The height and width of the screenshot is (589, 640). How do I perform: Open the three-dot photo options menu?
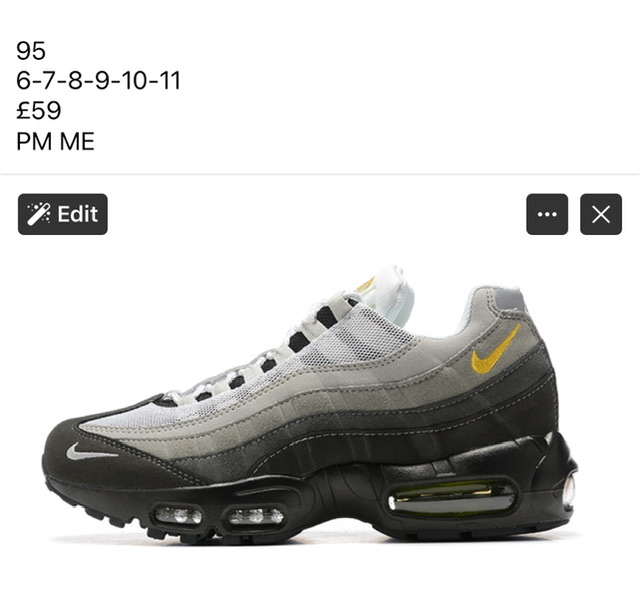point(547,214)
